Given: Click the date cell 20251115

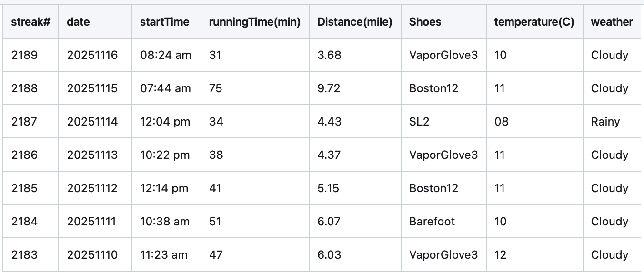Looking at the screenshot, I should pyautogui.click(x=92, y=88).
